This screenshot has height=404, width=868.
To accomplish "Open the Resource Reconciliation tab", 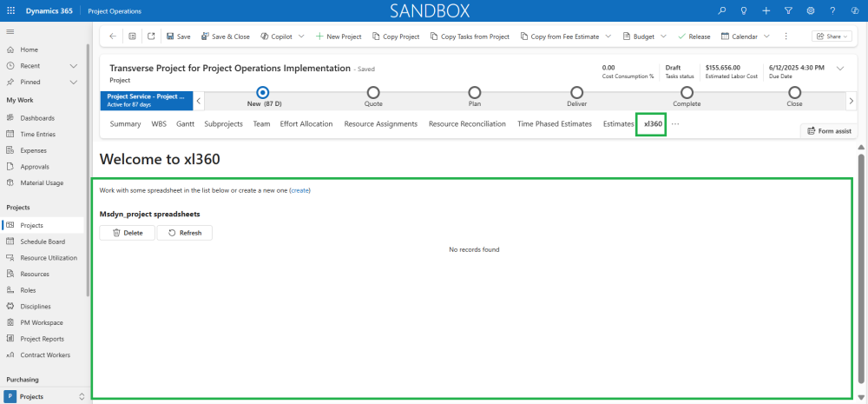I will point(467,124).
